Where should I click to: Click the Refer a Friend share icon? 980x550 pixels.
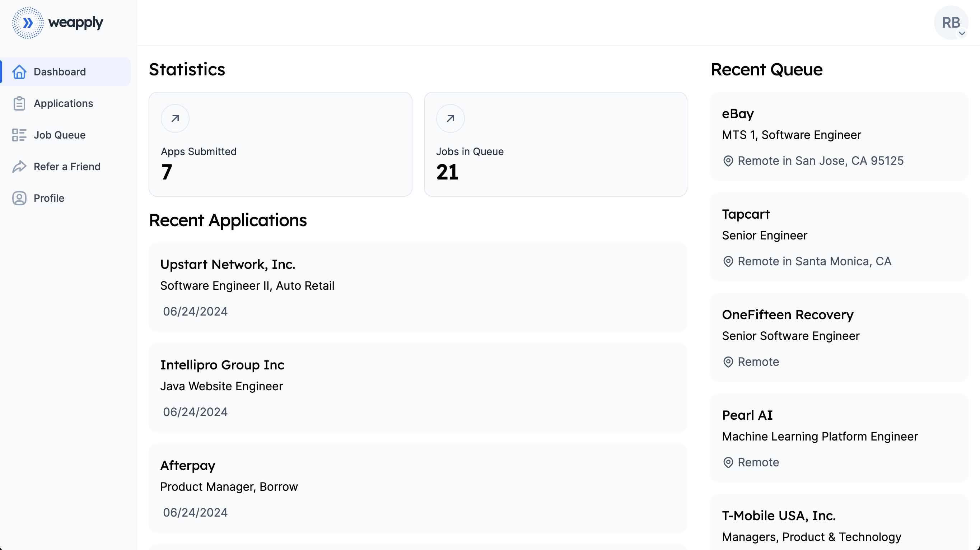click(19, 167)
